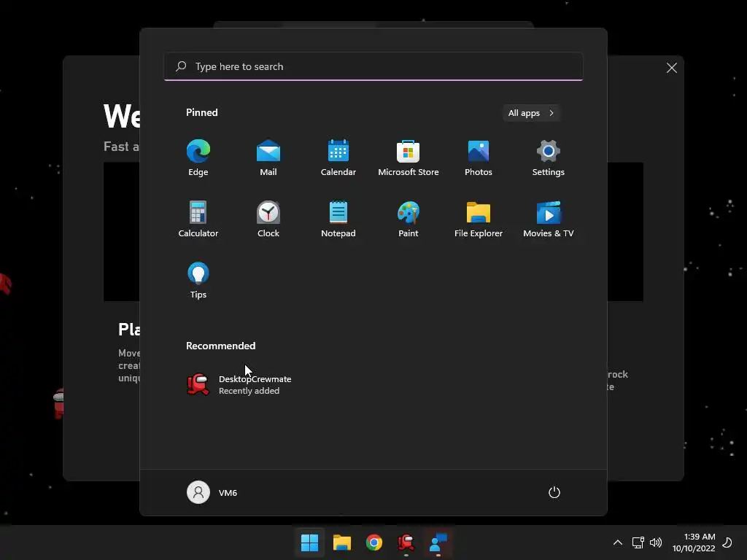Open File Explorer pinned tile
This screenshot has height=560, width=747.
pyautogui.click(x=479, y=219)
